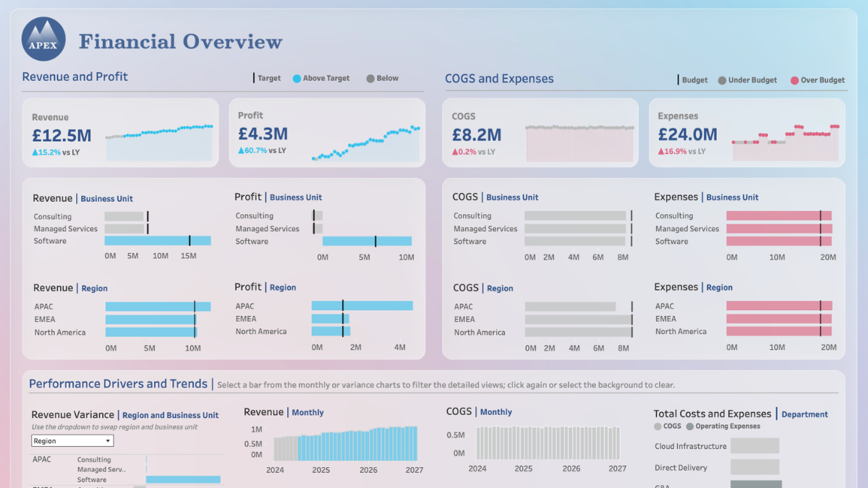
Task: Click the gray COGS legend dot in Total Costs
Action: coord(658,427)
